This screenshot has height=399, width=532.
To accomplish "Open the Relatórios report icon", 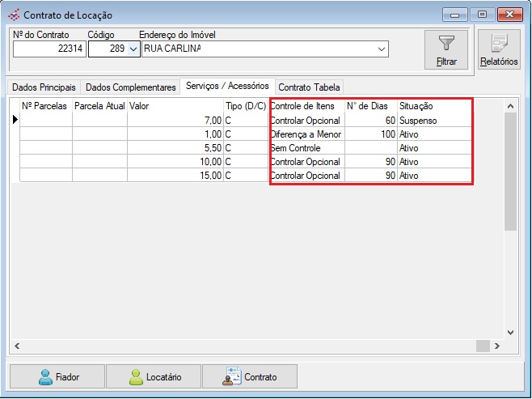I will point(498,45).
